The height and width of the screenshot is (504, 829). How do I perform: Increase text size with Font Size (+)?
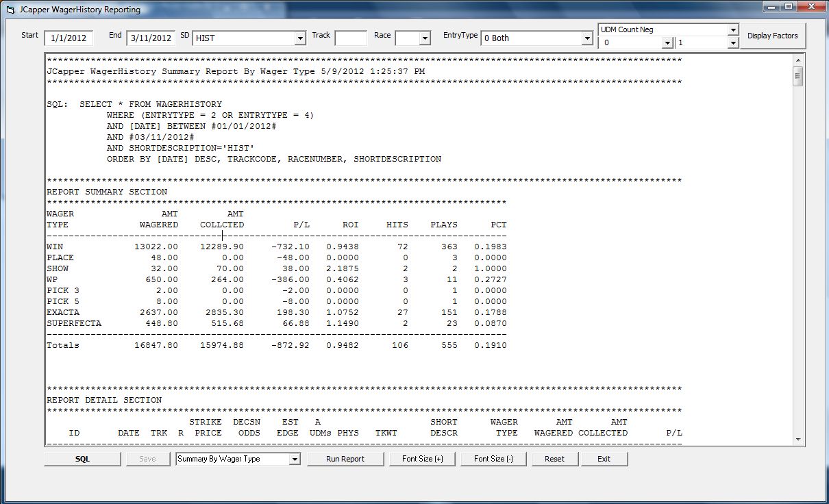coord(422,459)
